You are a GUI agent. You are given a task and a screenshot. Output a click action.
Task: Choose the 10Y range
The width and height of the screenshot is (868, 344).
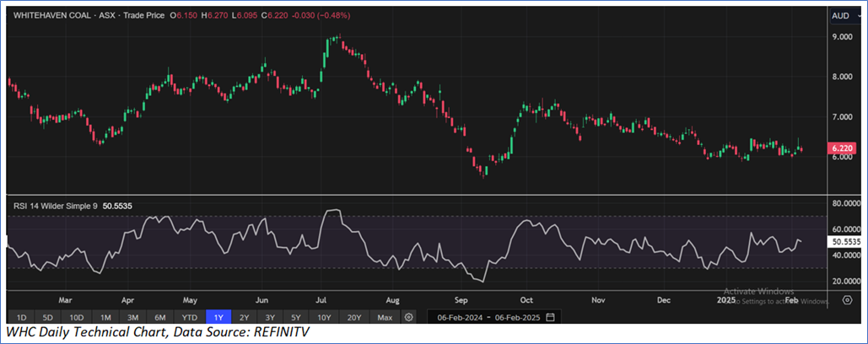click(325, 318)
